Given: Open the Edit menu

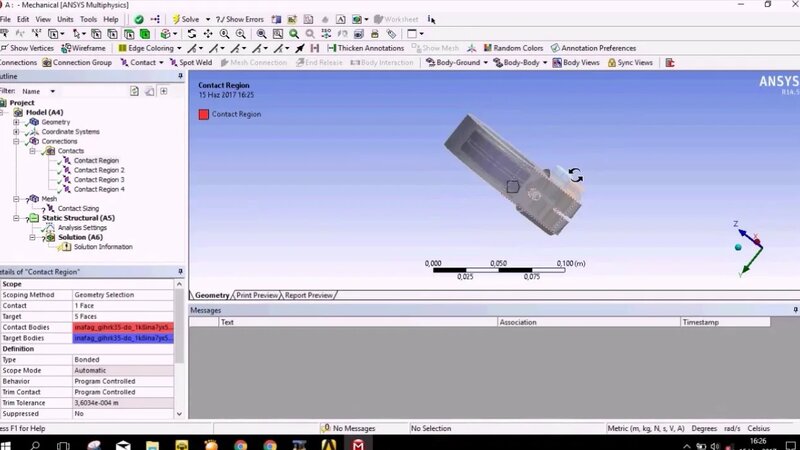Looking at the screenshot, I should (x=23, y=19).
